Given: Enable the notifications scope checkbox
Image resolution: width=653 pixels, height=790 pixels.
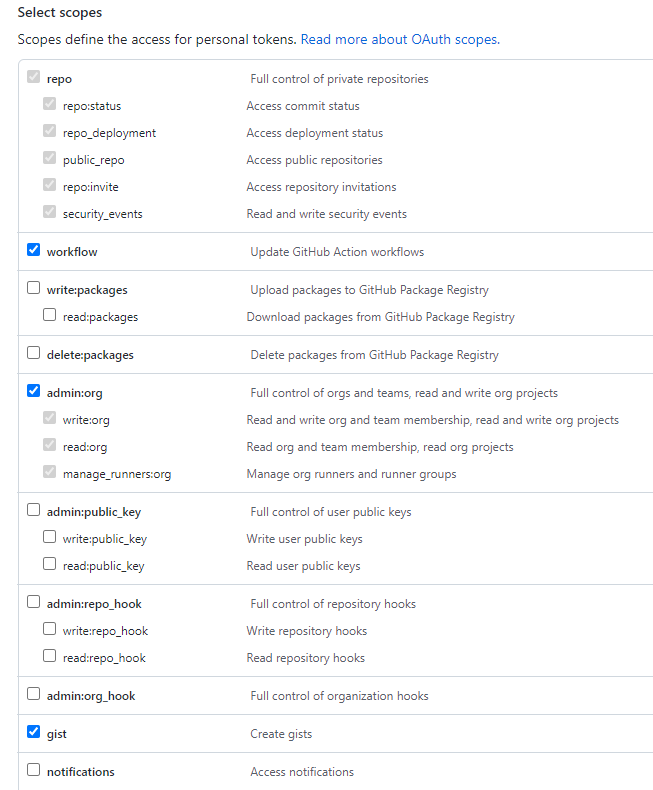Looking at the screenshot, I should pyautogui.click(x=33, y=770).
